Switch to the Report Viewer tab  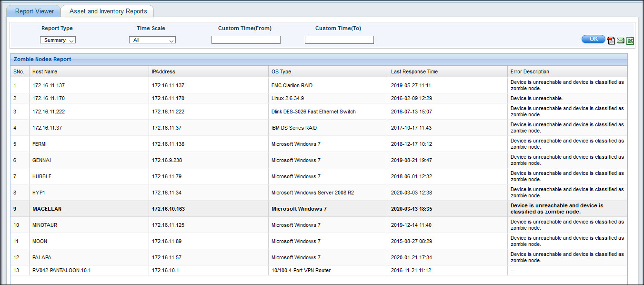coord(33,10)
